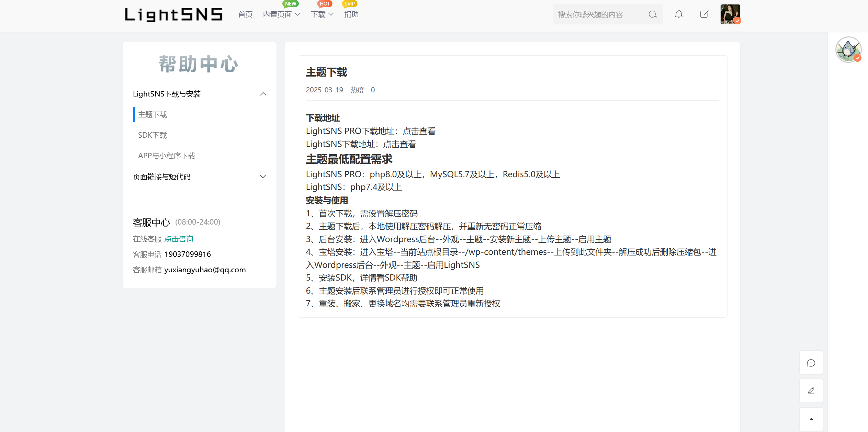868x432 pixels.
Task: Click the LightSNS logo
Action: point(173,14)
